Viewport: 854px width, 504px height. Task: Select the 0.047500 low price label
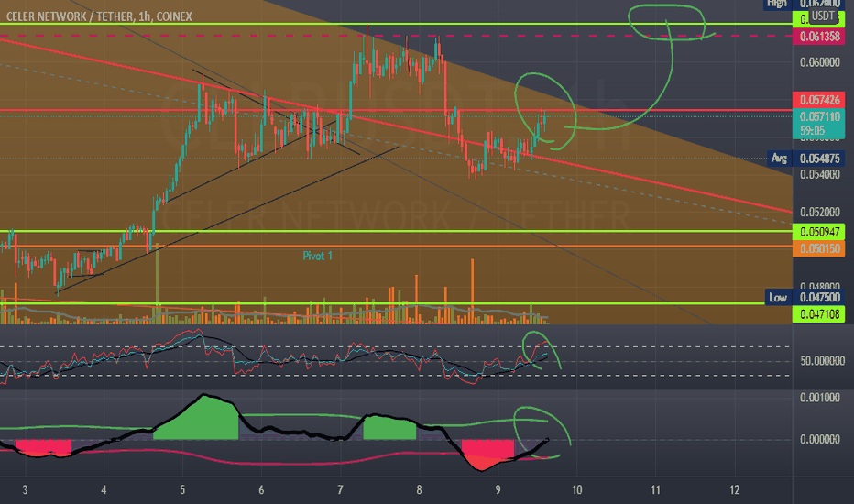pos(819,297)
